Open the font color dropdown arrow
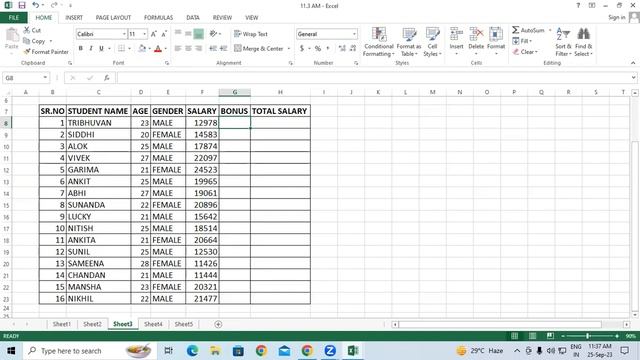Screen dimensions: 640x360 coord(165,49)
